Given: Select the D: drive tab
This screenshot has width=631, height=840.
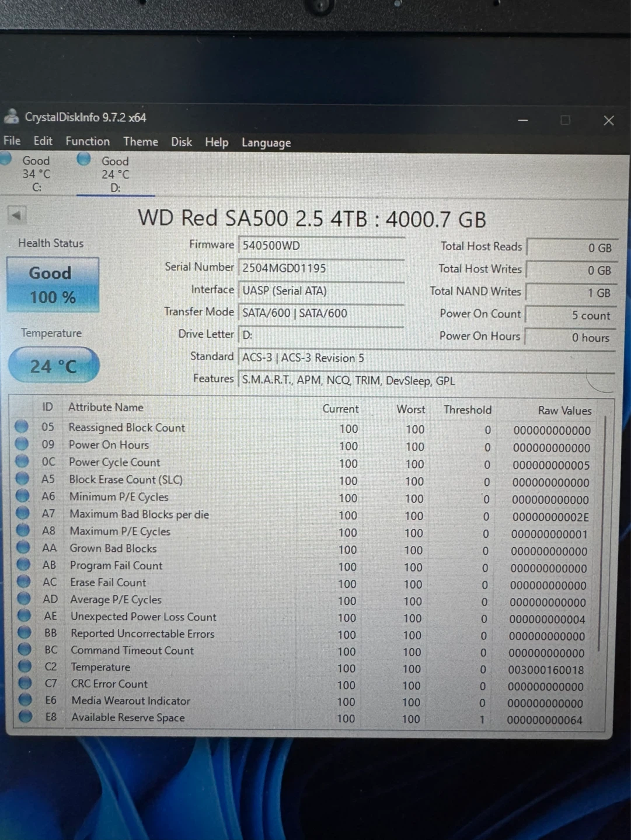Looking at the screenshot, I should [115, 174].
